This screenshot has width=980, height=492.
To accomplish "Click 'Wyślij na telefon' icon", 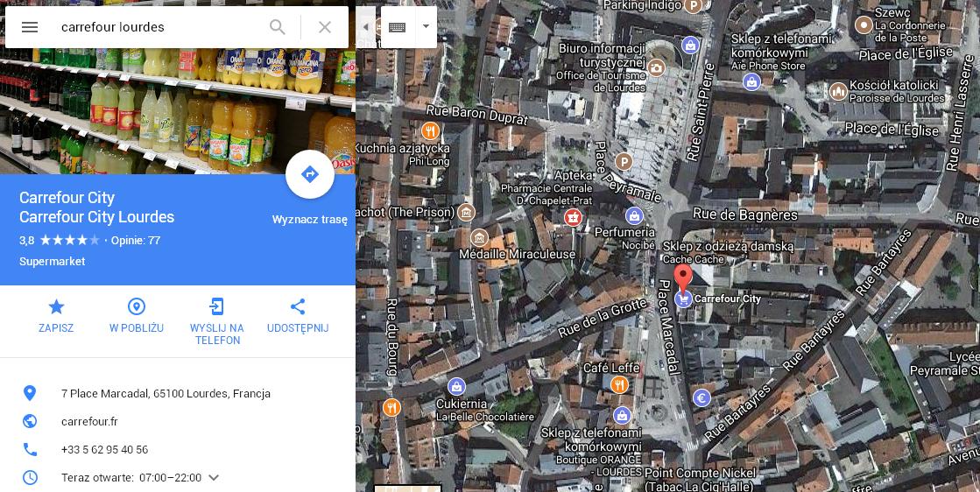I will pos(217,306).
